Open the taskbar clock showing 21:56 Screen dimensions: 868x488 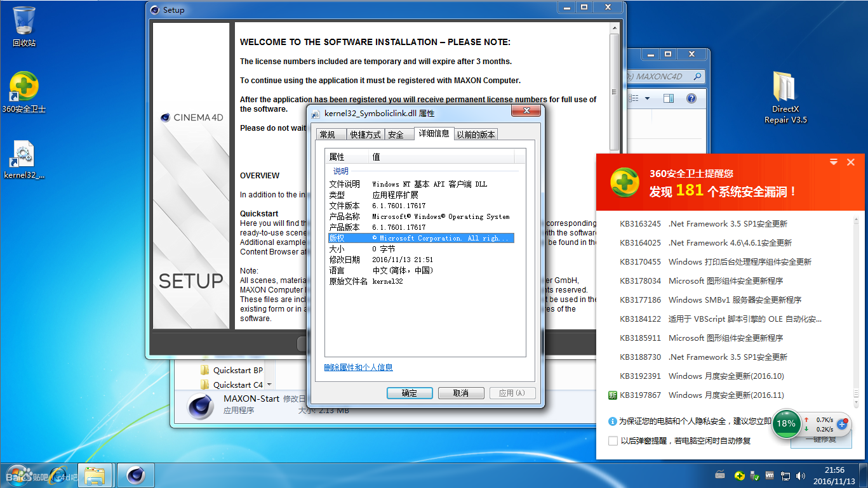(834, 475)
